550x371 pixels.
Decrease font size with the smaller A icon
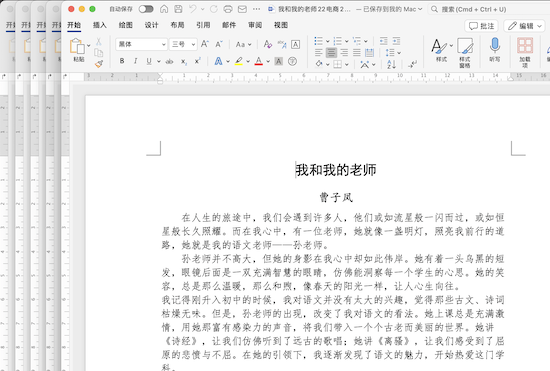(x=219, y=44)
